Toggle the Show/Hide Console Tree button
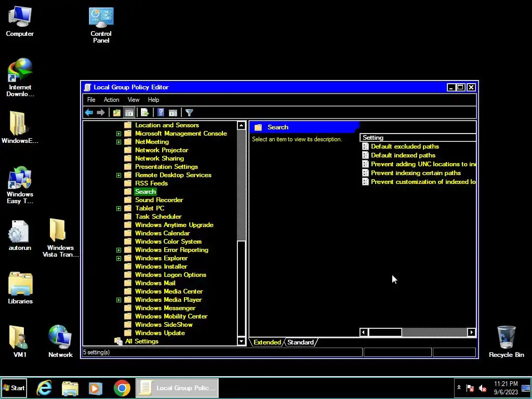Image resolution: width=532 pixels, height=399 pixels. tap(129, 113)
